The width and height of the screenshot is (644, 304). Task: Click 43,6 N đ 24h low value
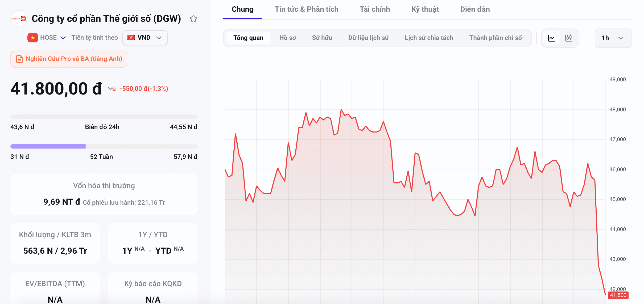point(22,127)
